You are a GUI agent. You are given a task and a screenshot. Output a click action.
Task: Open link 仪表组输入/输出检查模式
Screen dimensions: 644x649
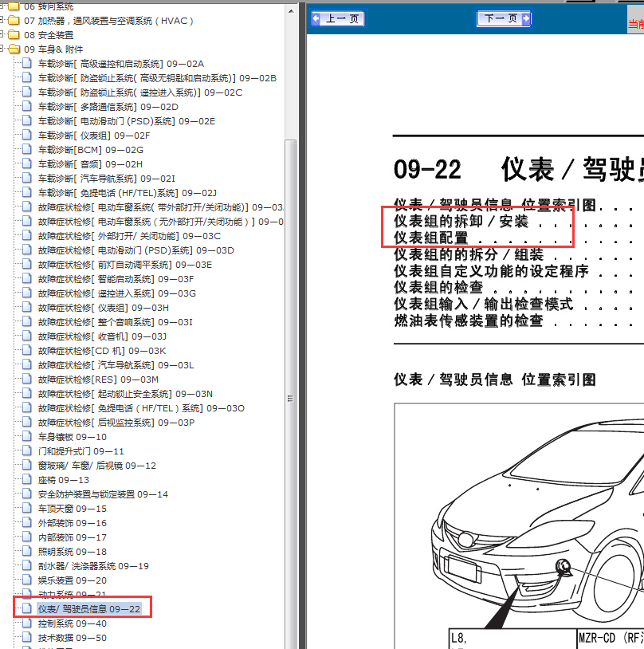484,304
